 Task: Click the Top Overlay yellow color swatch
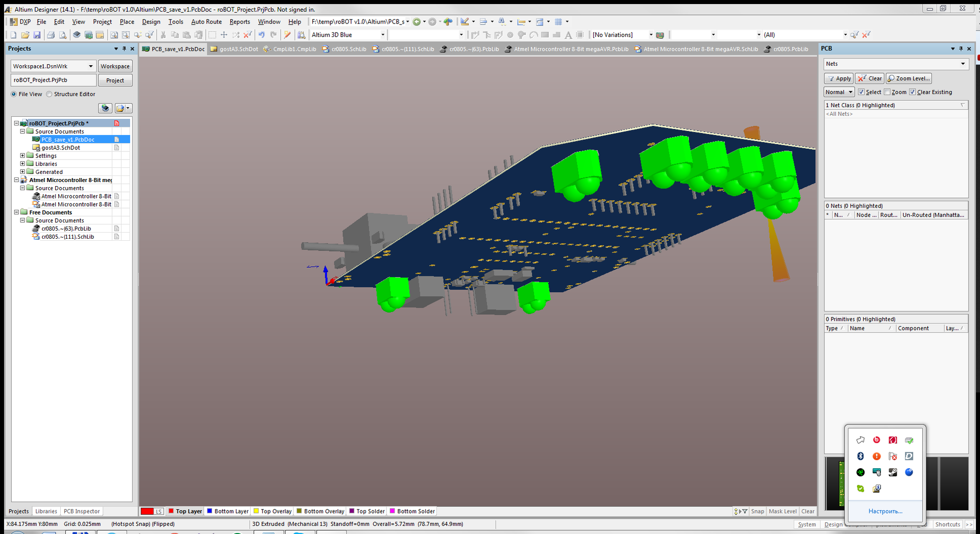click(256, 511)
